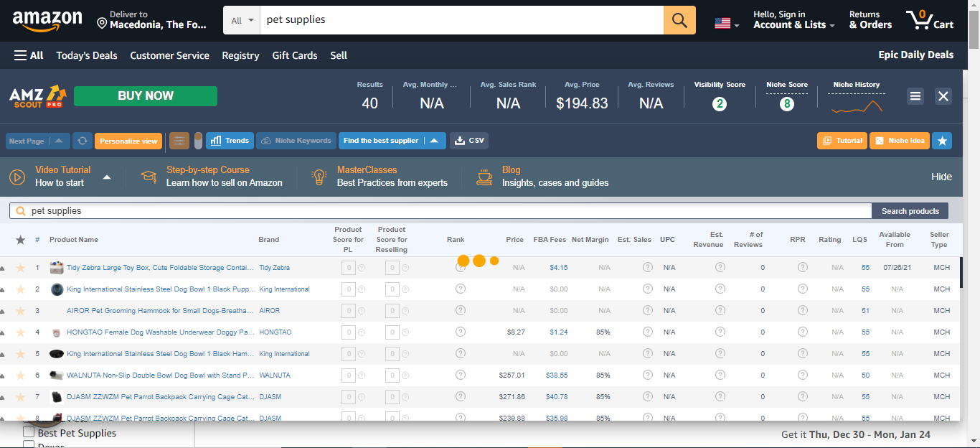Click the lightbulb MasterClasses icon
Screen dimensions: 980x448
319,177
